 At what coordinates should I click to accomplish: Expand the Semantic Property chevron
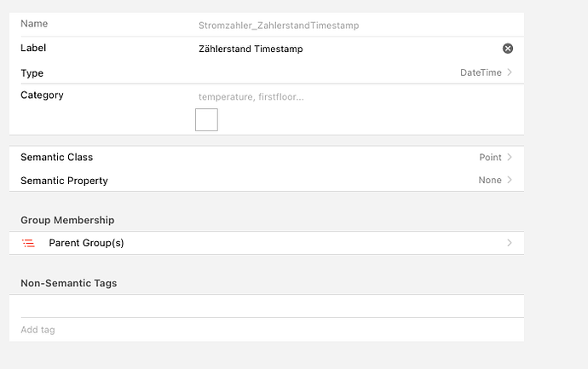510,180
